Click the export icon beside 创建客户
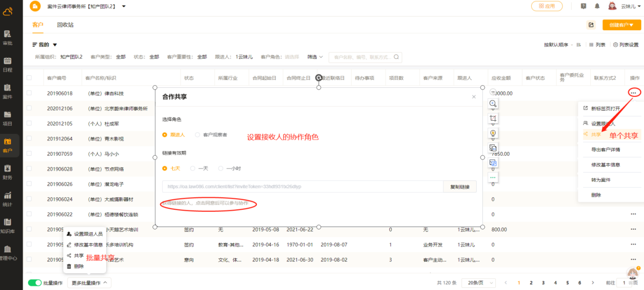This screenshot has width=644, height=290. pos(591,25)
